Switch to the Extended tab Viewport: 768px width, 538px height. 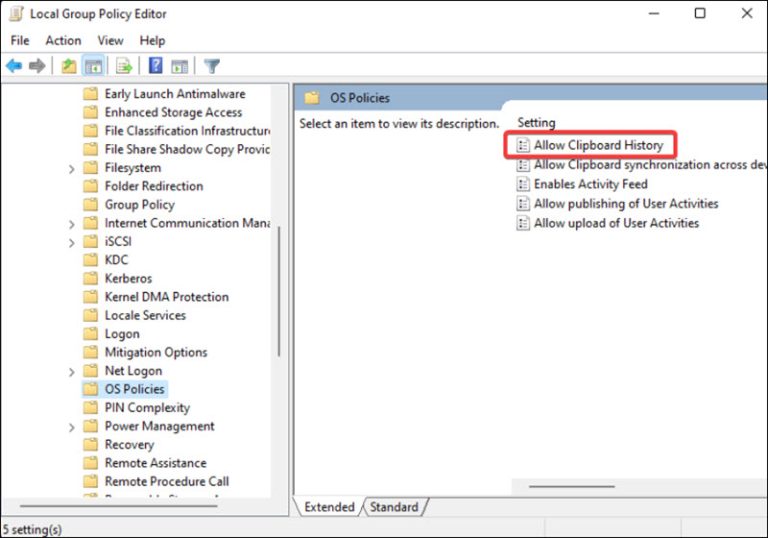(329, 507)
